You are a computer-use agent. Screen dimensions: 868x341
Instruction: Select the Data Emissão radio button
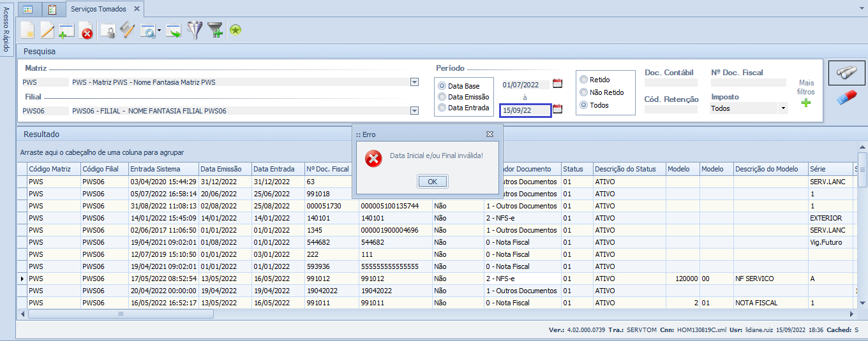(442, 97)
